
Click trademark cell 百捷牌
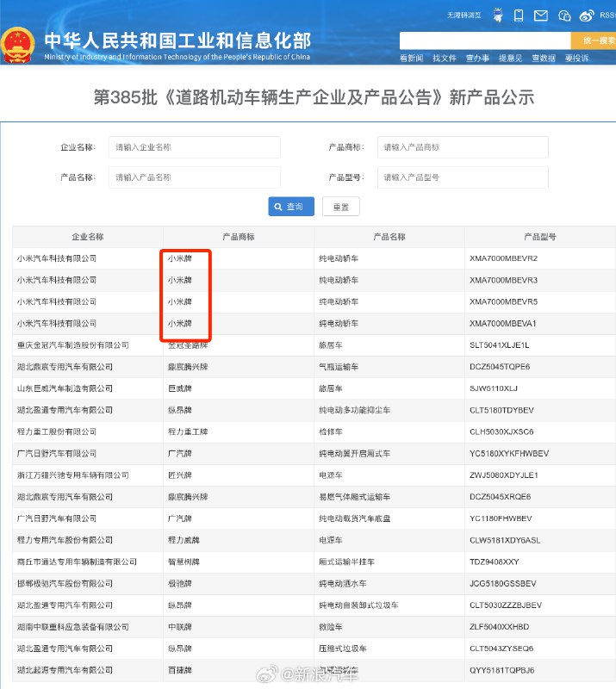click(x=180, y=670)
